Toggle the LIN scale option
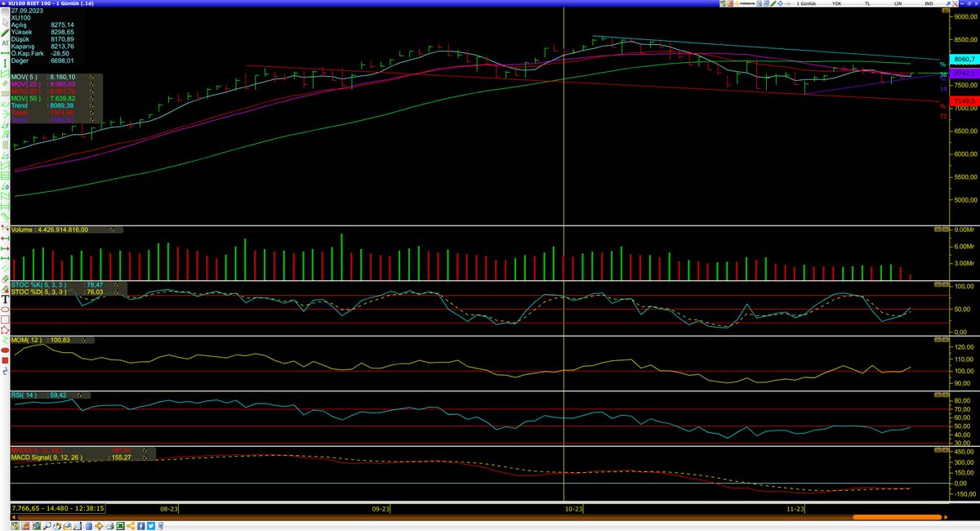 click(x=898, y=4)
